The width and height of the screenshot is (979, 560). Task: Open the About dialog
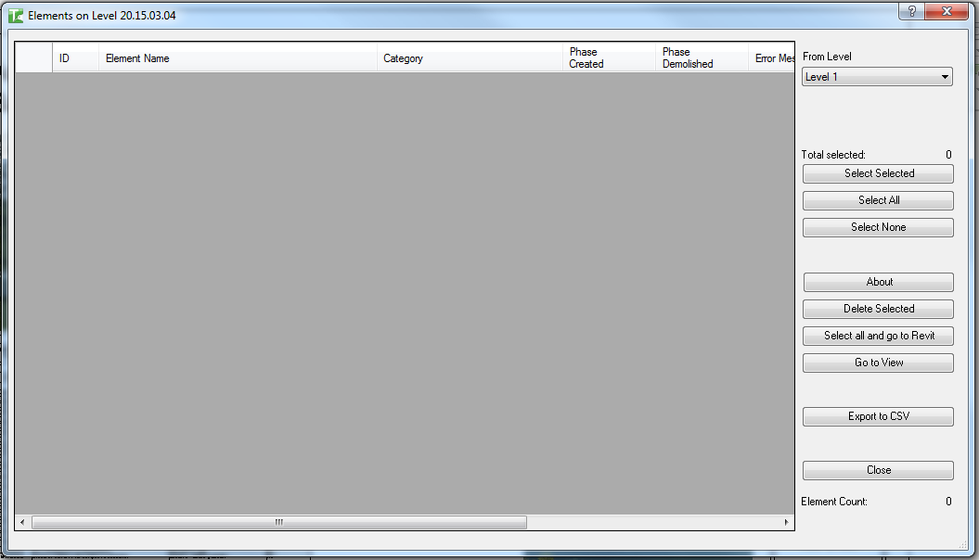coord(878,282)
